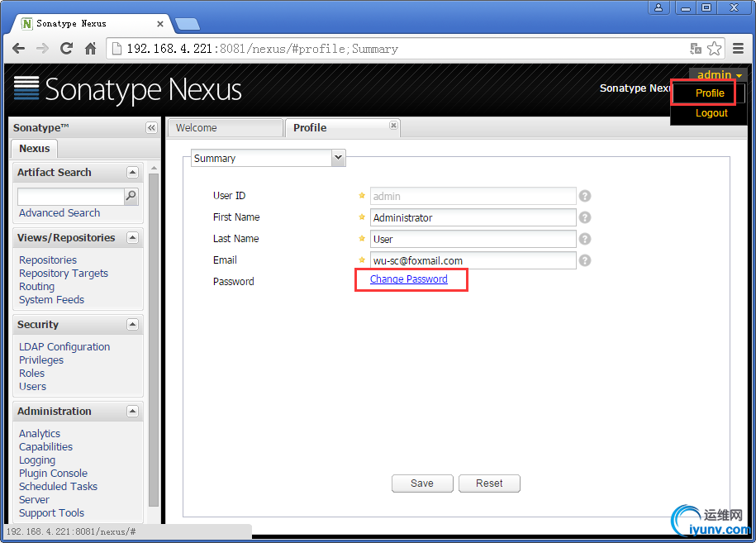The height and width of the screenshot is (543, 756).
Task: Open Support Tools link
Action: pos(51,512)
